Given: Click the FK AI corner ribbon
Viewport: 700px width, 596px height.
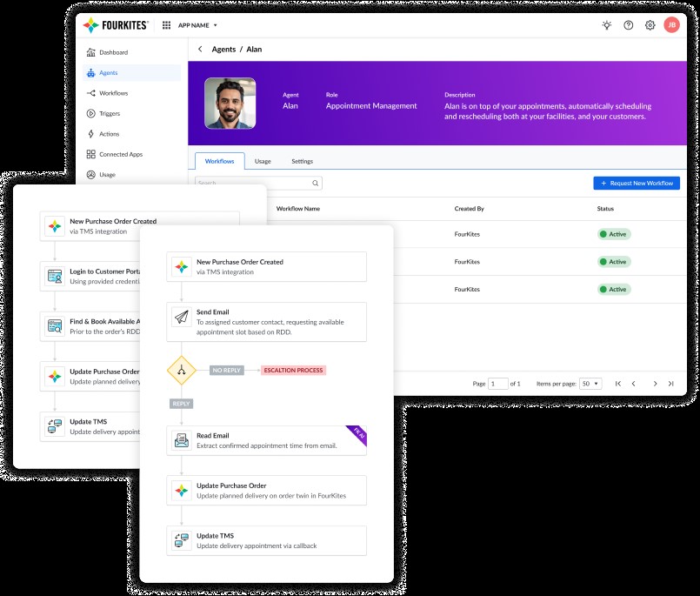Looking at the screenshot, I should pyautogui.click(x=358, y=434).
